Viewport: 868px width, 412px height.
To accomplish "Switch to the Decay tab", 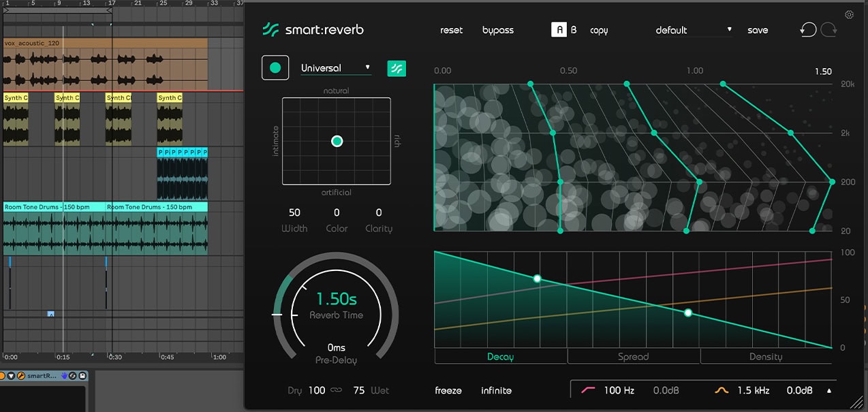I will click(x=501, y=357).
